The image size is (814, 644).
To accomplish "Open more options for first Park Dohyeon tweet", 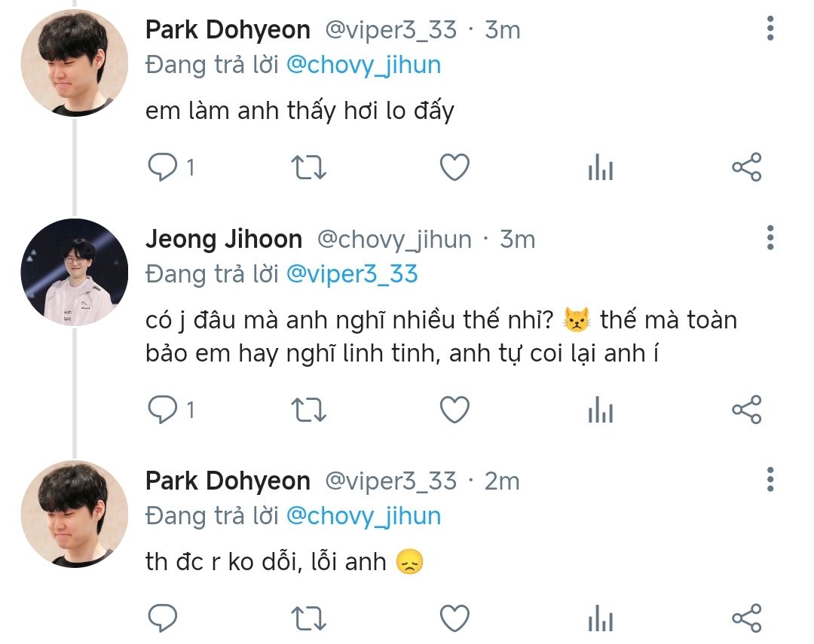I will pyautogui.click(x=770, y=29).
